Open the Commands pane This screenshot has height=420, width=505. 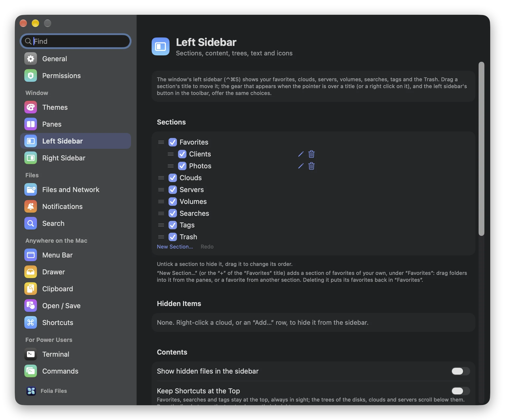pyautogui.click(x=75, y=371)
